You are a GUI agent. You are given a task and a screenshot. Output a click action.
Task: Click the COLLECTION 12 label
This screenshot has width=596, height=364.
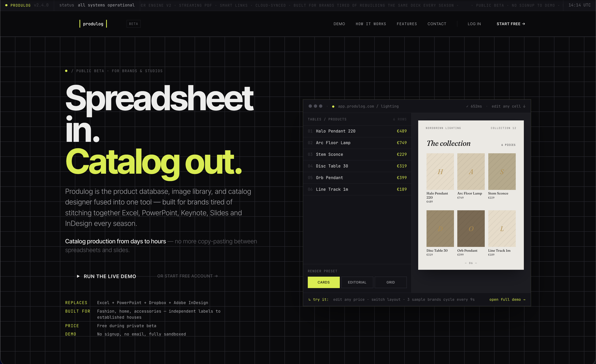[x=503, y=128]
